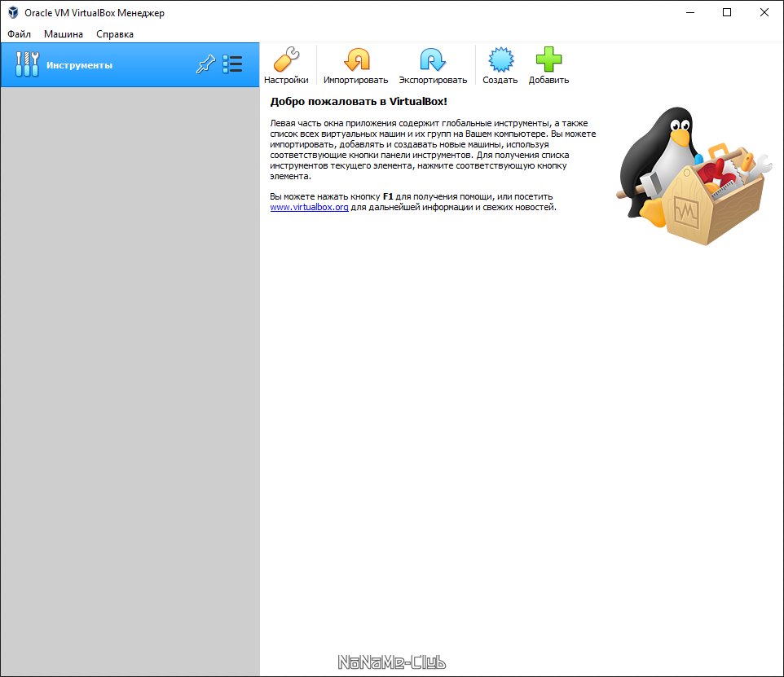This screenshot has height=677, width=784.
Task: Open the Справка menu
Action: coord(115,34)
